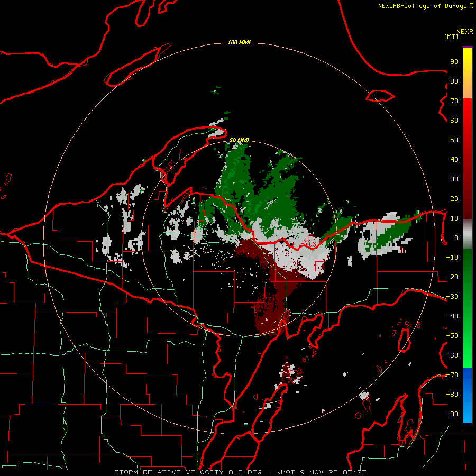
Task: Click the -50 value on velocity scale
Action: click(452, 336)
